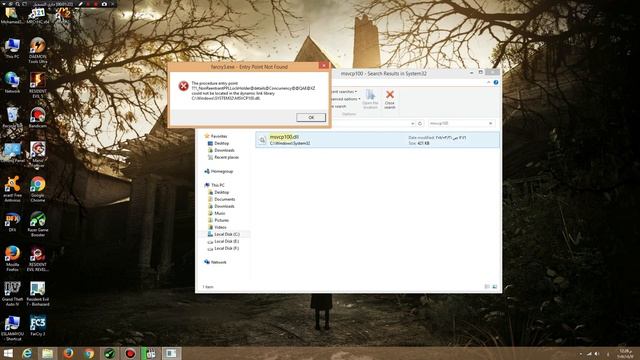Viewport: 640px width, 360px height.
Task: Open Razer Game Booster taskbar icon
Action: 109,353
